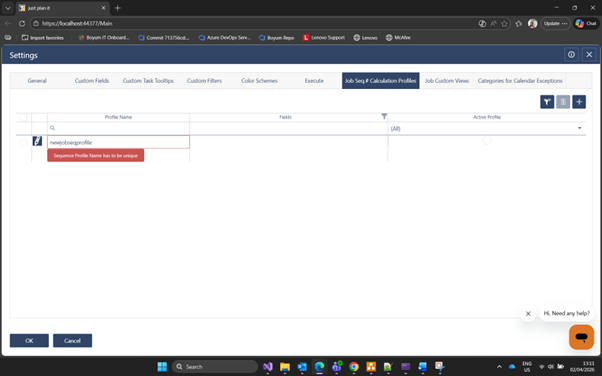Click the Cancel button

72,340
